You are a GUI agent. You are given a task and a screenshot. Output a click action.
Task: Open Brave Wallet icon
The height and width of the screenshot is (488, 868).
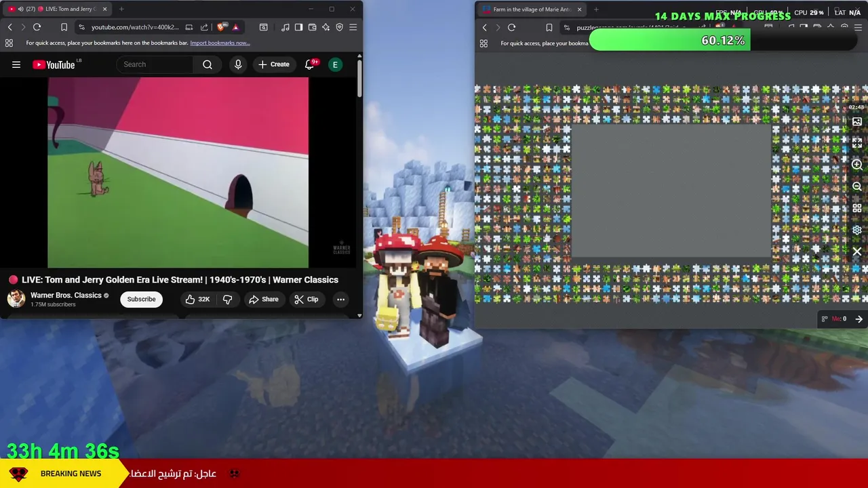tap(312, 27)
